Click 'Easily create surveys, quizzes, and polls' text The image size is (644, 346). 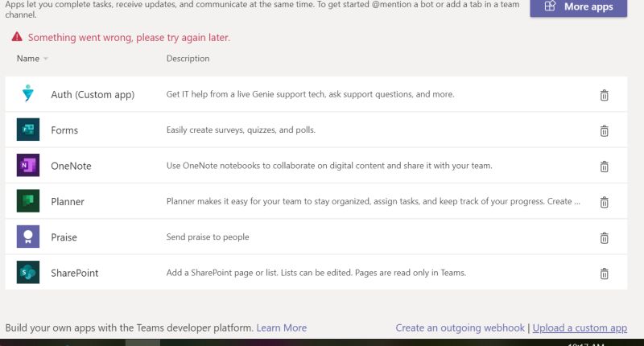pyautogui.click(x=241, y=130)
